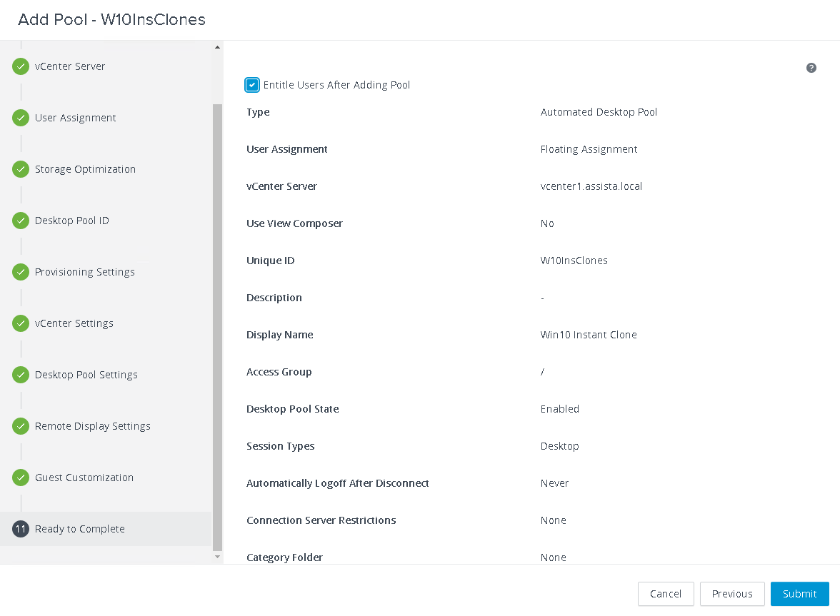This screenshot has width=840, height=616.
Task: Click the Description label
Action: pyautogui.click(x=274, y=298)
